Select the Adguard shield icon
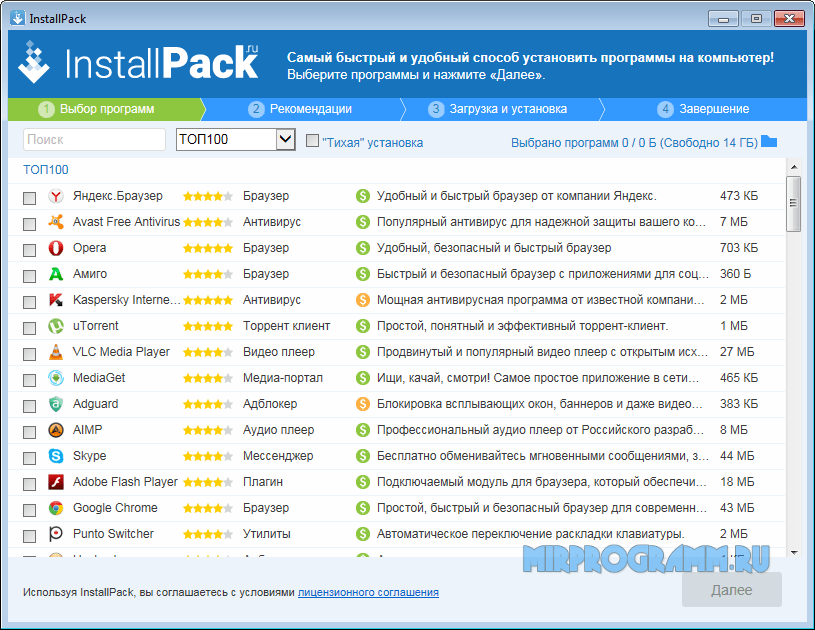 [56, 404]
